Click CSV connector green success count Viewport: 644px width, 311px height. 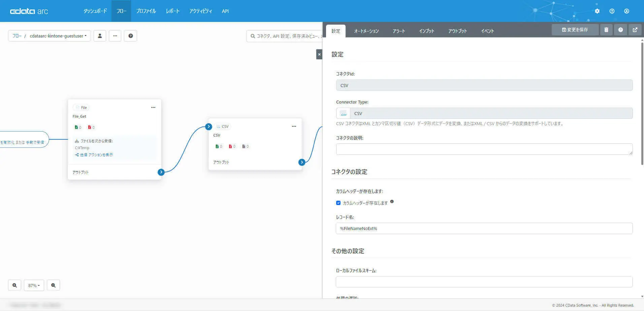point(219,146)
